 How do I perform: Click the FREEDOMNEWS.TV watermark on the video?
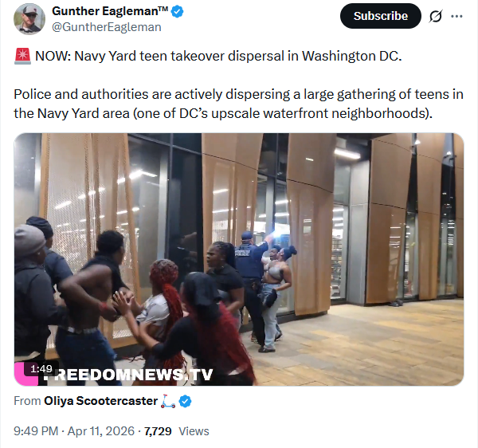tap(127, 375)
